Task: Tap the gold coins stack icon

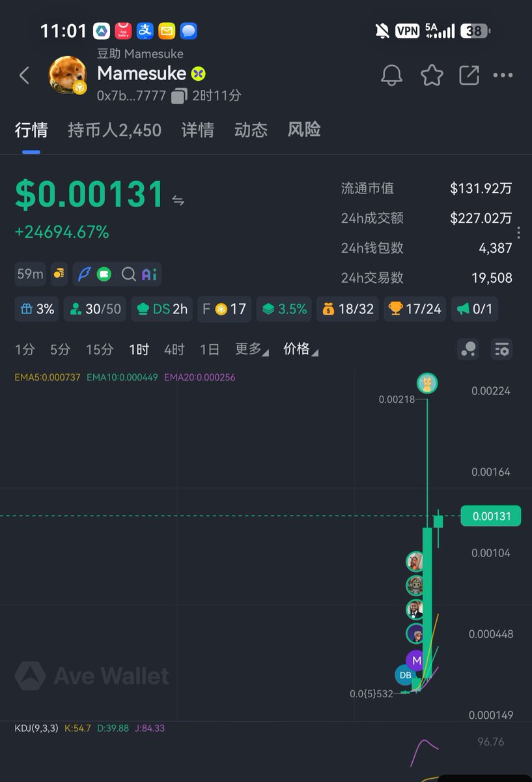Action: [x=59, y=274]
